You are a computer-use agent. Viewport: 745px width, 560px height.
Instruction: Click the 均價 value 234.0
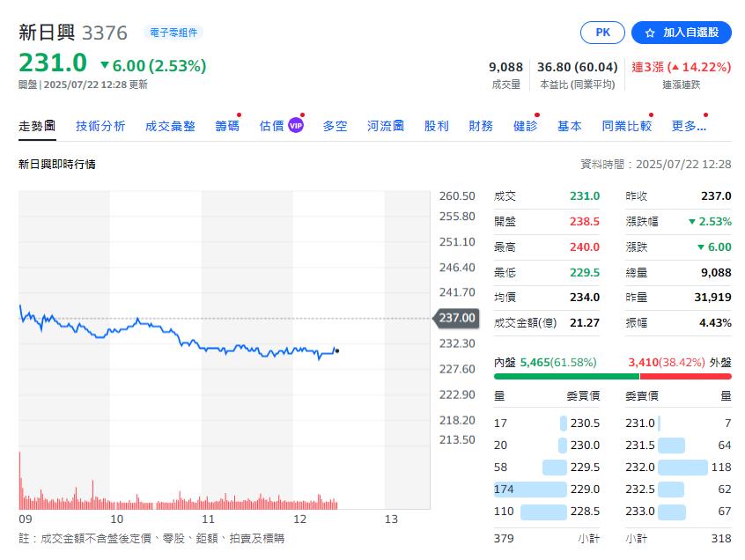tap(585, 298)
